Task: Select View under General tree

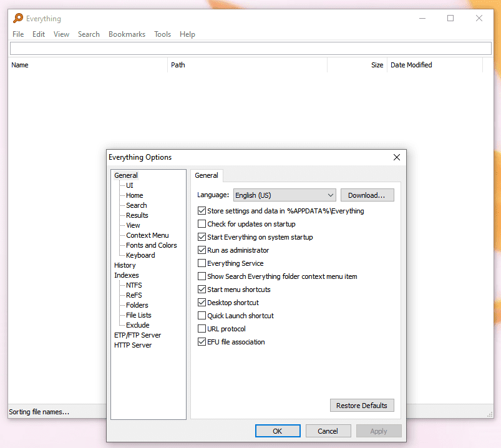Action: click(133, 225)
